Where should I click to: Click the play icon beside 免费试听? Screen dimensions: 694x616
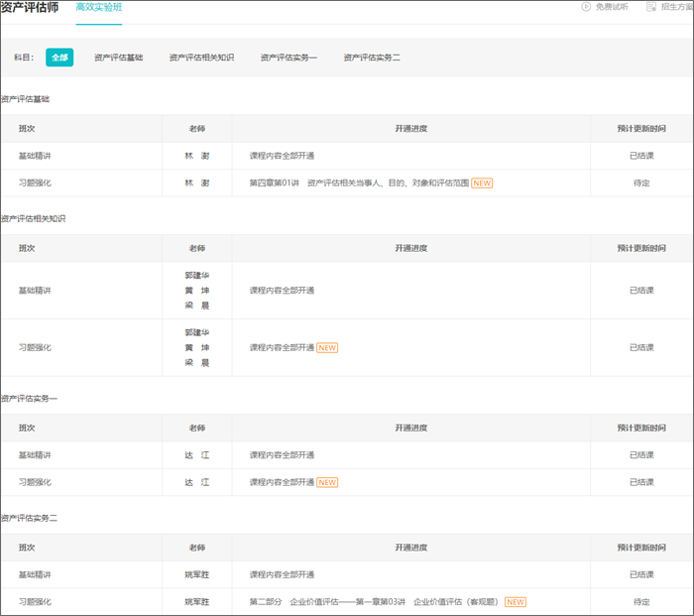click(586, 7)
